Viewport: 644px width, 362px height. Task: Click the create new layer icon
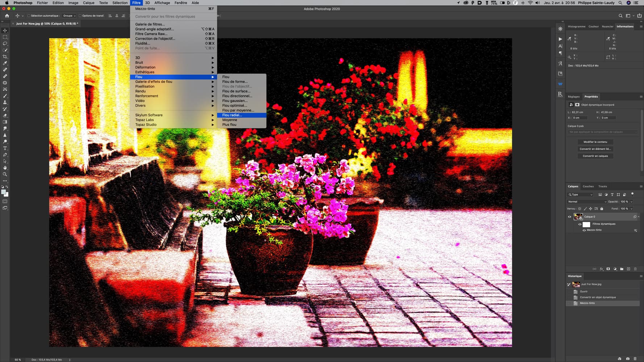628,269
